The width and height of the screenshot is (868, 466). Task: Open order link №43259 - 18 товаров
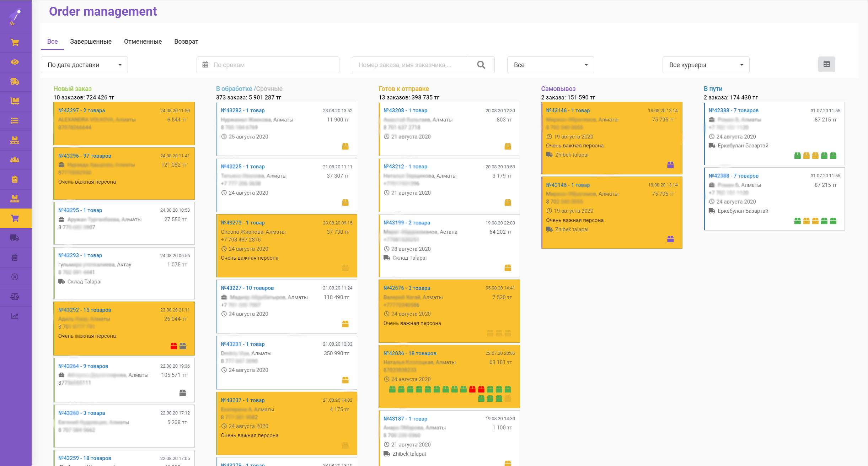pos(85,458)
